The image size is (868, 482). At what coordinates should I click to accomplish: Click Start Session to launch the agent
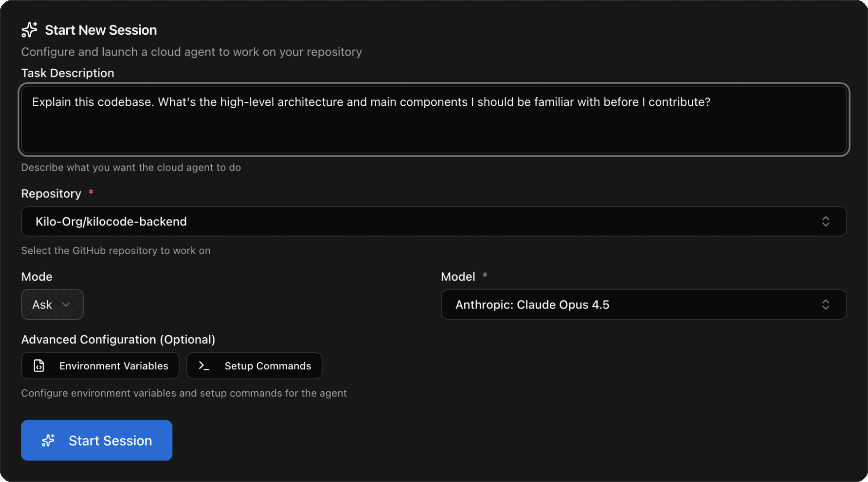[97, 440]
